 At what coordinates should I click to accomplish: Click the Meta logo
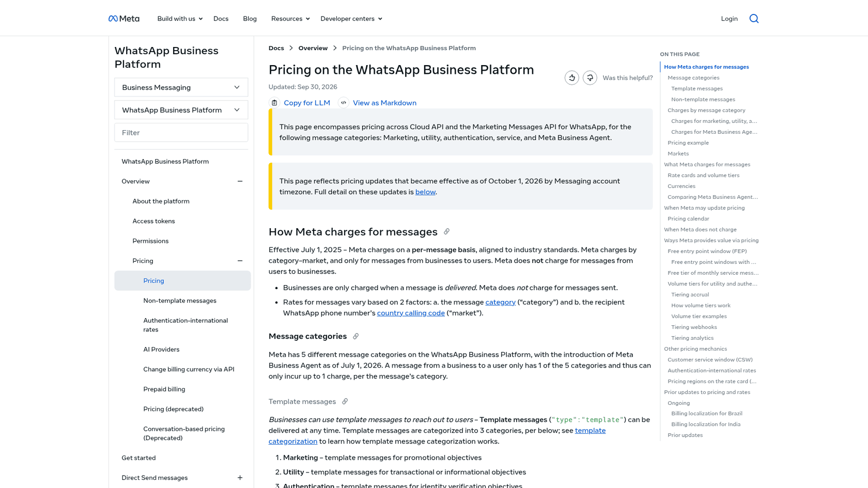pyautogui.click(x=124, y=19)
